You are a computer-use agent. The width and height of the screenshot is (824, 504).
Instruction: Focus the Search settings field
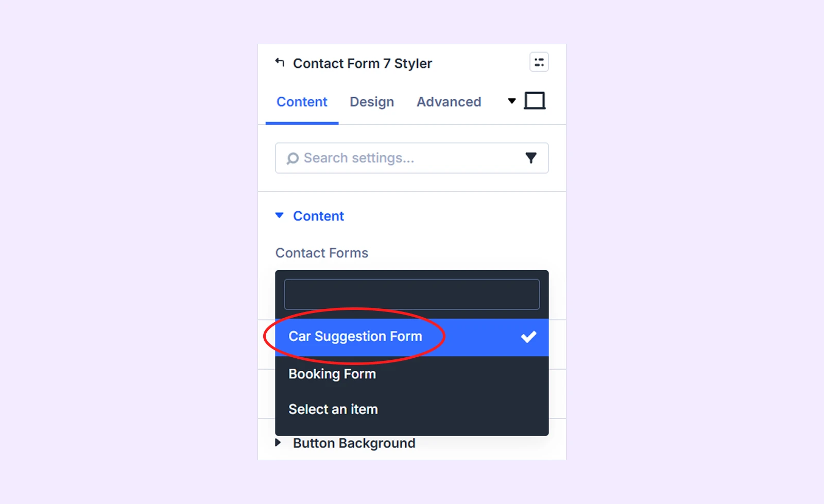click(412, 158)
